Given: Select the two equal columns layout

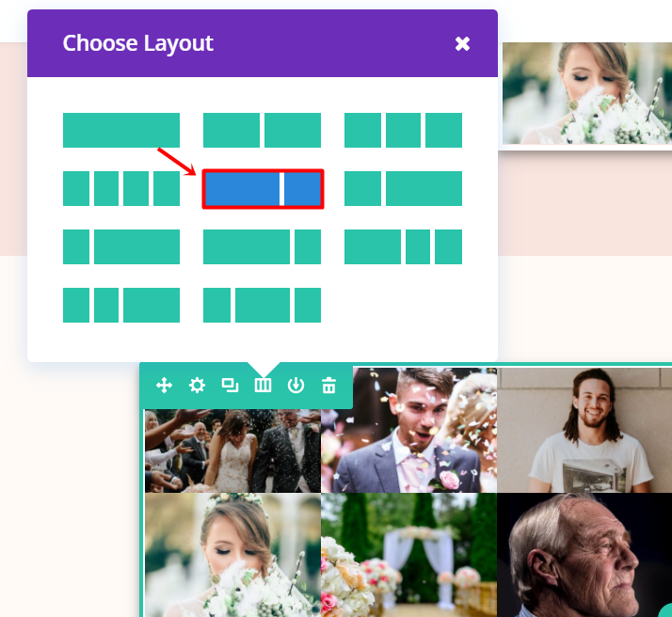Looking at the screenshot, I should [x=262, y=130].
